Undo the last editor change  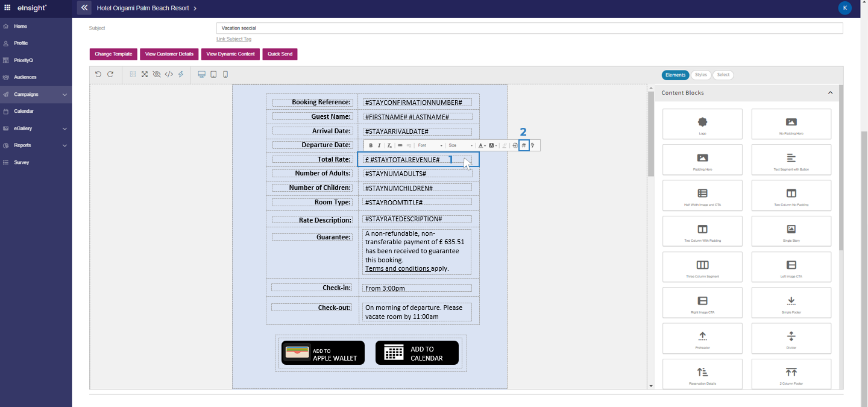[x=98, y=74]
